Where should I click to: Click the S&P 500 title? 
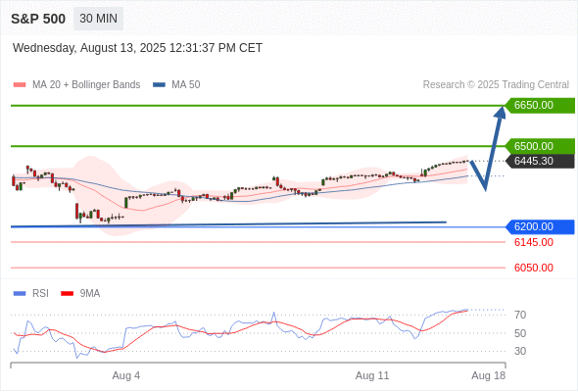(38, 19)
